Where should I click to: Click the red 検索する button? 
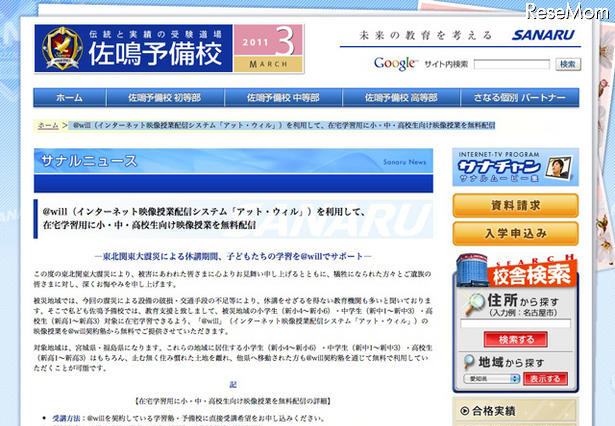click(515, 339)
